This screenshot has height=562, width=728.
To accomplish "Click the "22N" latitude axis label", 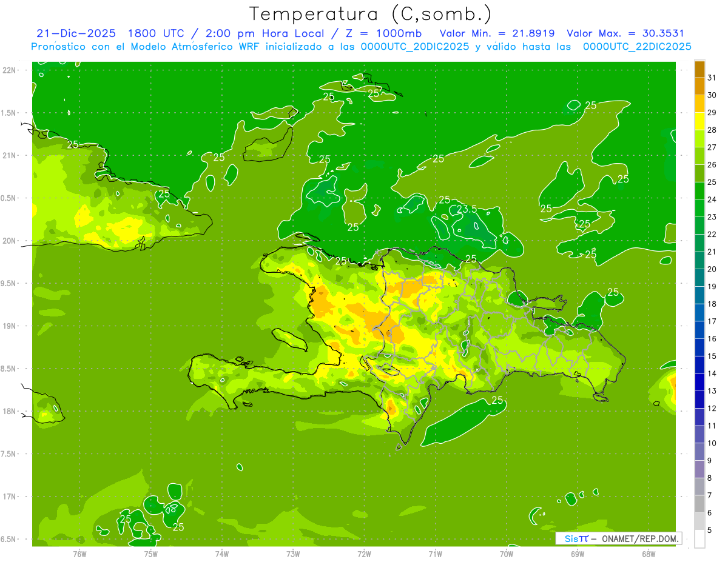I will (9, 70).
